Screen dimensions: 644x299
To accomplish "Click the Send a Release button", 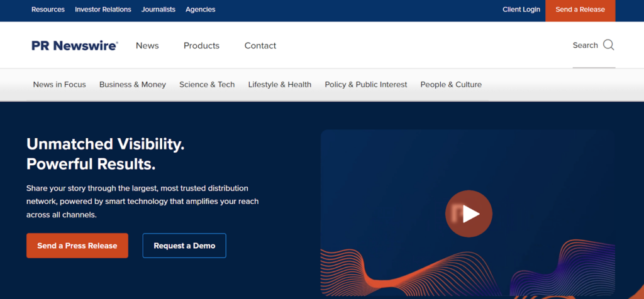I will point(580,10).
